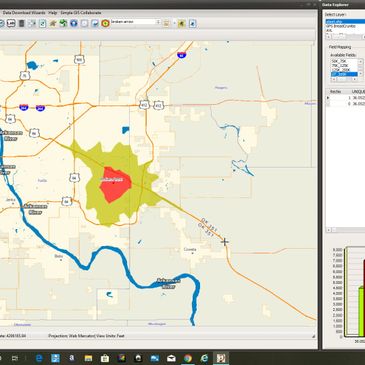Click the green bar in the chart
Screen dimensions: 365x365
tap(361, 311)
